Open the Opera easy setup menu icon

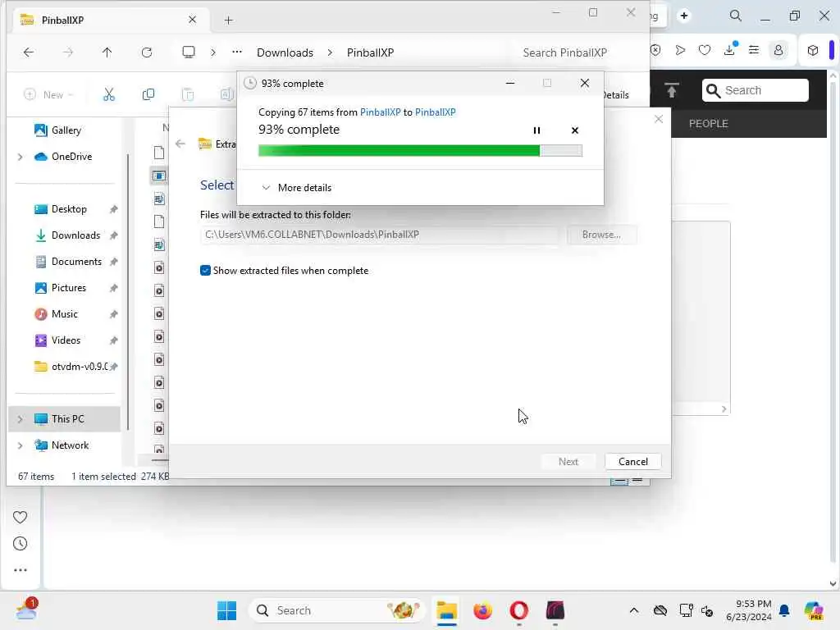point(754,50)
